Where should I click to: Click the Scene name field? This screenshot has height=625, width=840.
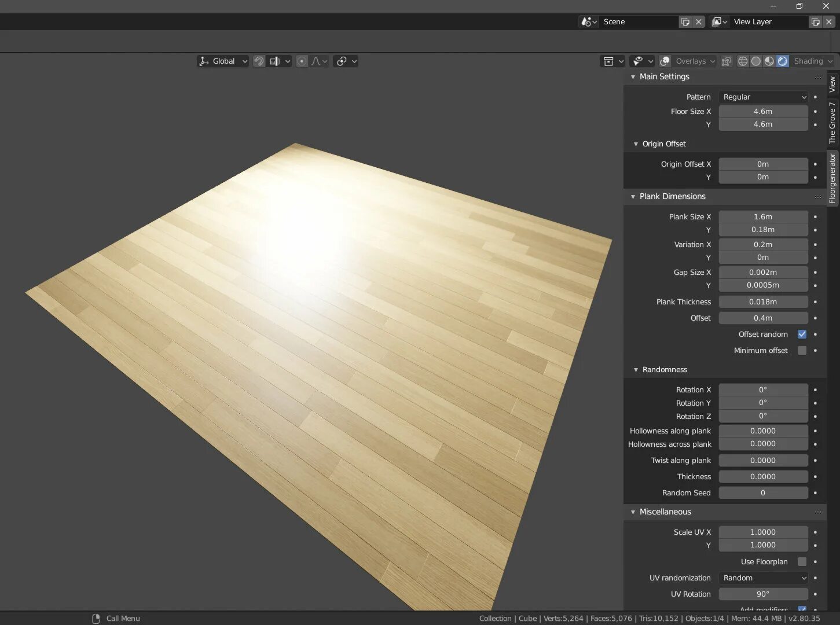point(639,21)
